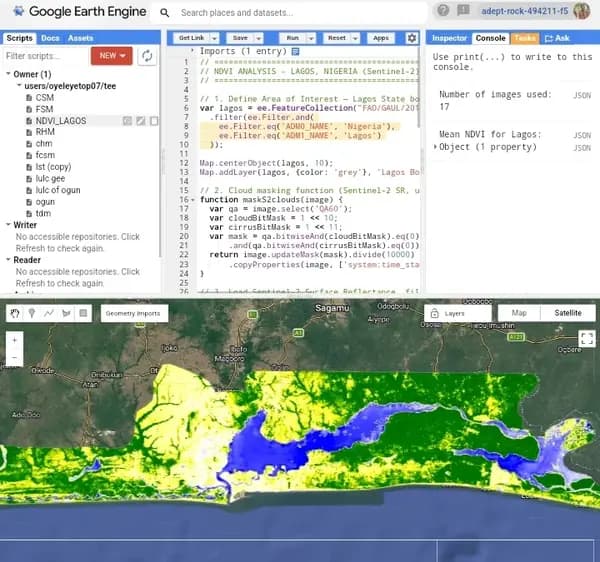
Task: Click the Save button
Action: pyautogui.click(x=240, y=38)
